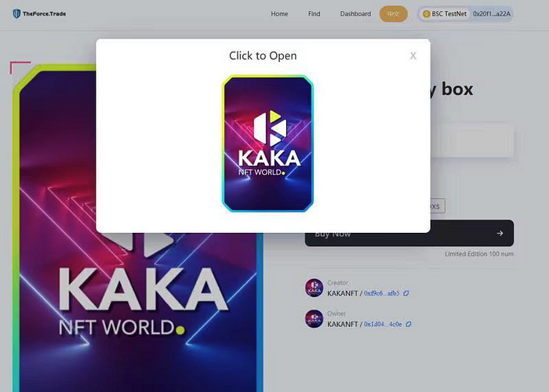Viewport: 549px width, 392px height.
Task: Open the Find menu item
Action: point(314,13)
